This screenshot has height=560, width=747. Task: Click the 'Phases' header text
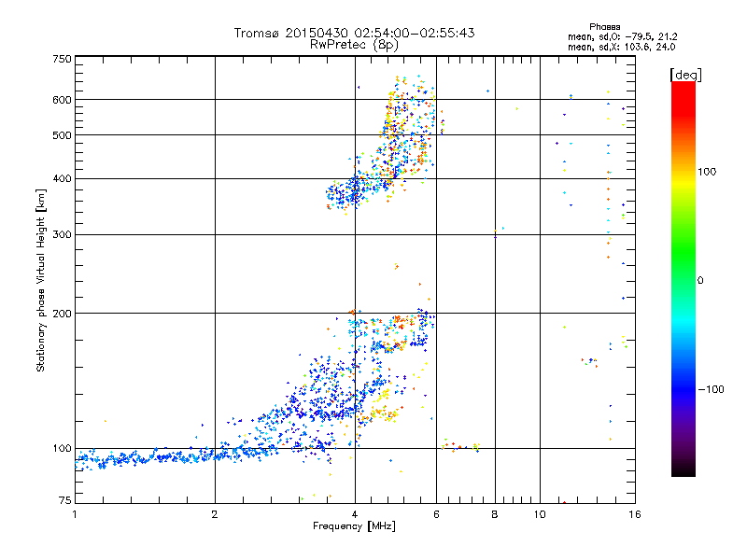604,27
